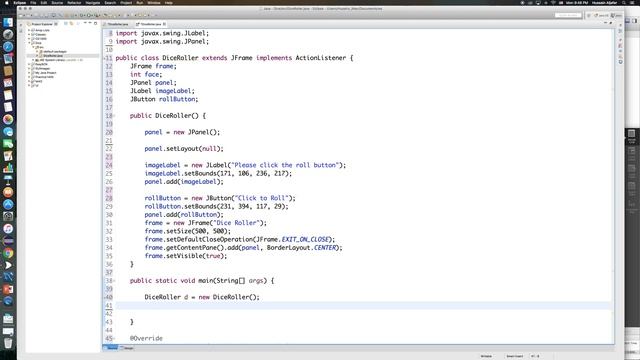
Task: Click Collapse All in Project Explorer
Action: (x=66, y=24)
